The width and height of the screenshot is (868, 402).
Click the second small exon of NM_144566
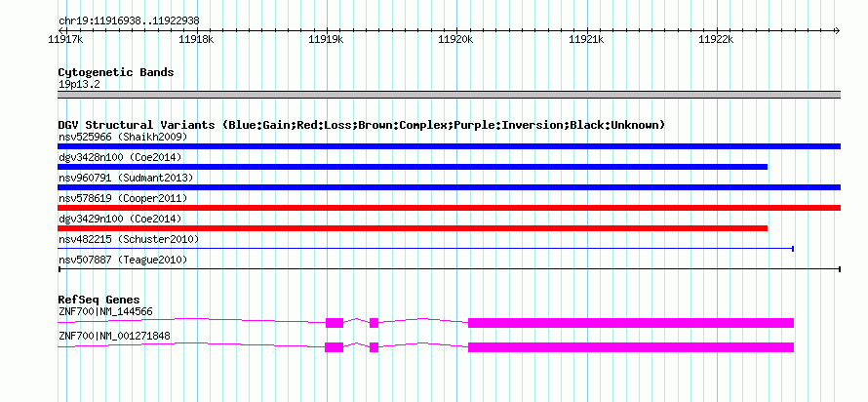click(x=374, y=323)
